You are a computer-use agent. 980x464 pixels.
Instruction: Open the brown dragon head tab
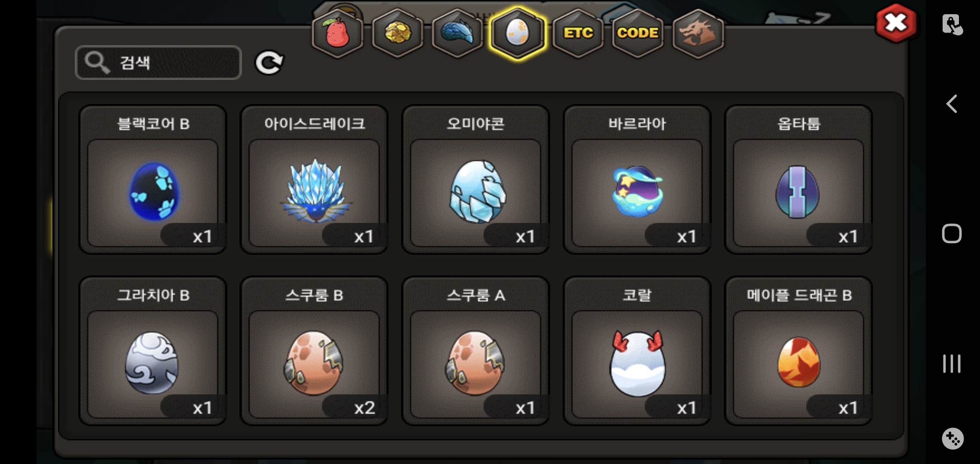tap(698, 34)
